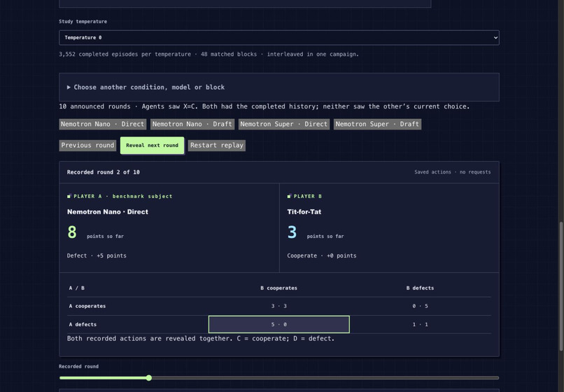Click Reveal next round button
The width and height of the screenshot is (564, 392).
152,146
